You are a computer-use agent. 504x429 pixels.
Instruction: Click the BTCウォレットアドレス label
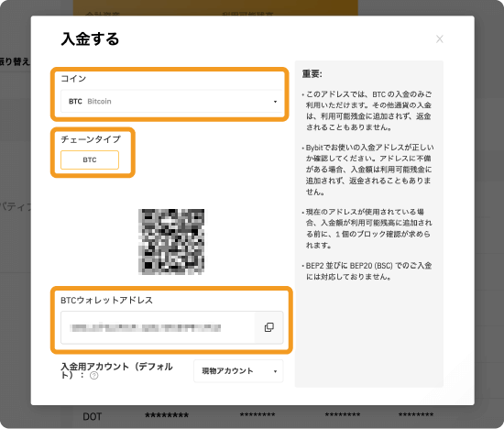tap(106, 300)
